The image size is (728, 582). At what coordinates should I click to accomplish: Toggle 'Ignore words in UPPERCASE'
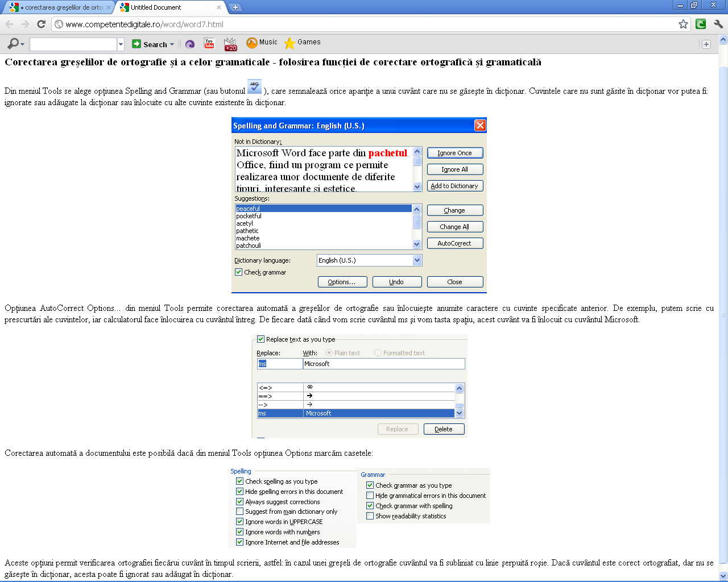240,521
